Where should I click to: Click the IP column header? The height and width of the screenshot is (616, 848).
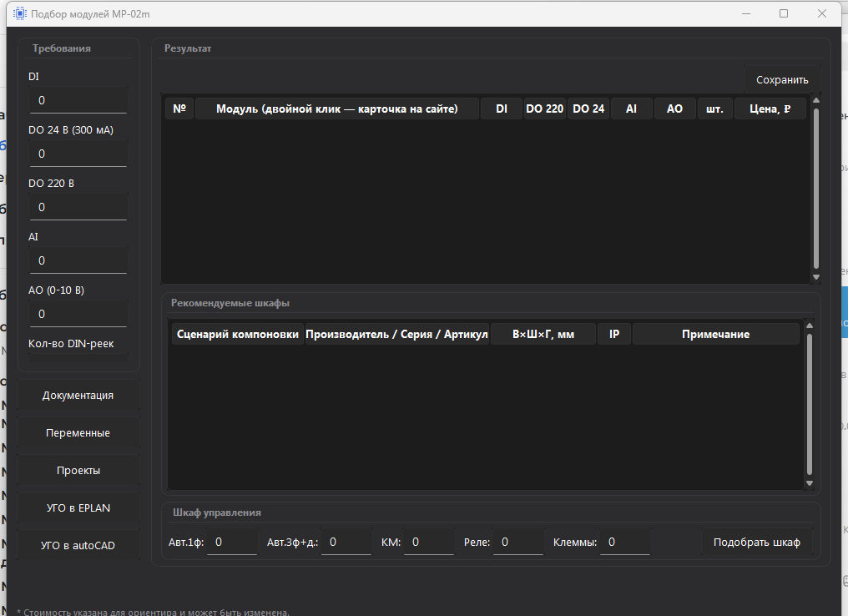click(x=614, y=334)
